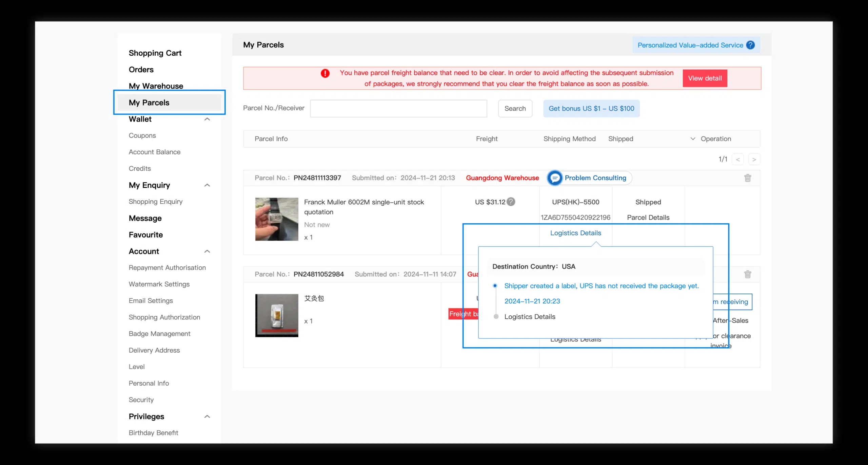
Task: Click the help icon beside Personalized Value-added Service
Action: pyautogui.click(x=750, y=45)
